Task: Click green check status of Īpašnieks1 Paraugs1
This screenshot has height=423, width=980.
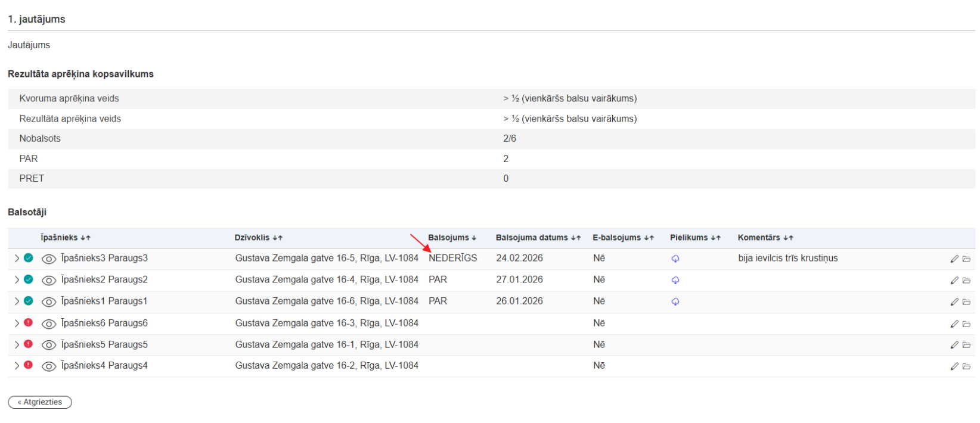Action: click(28, 301)
